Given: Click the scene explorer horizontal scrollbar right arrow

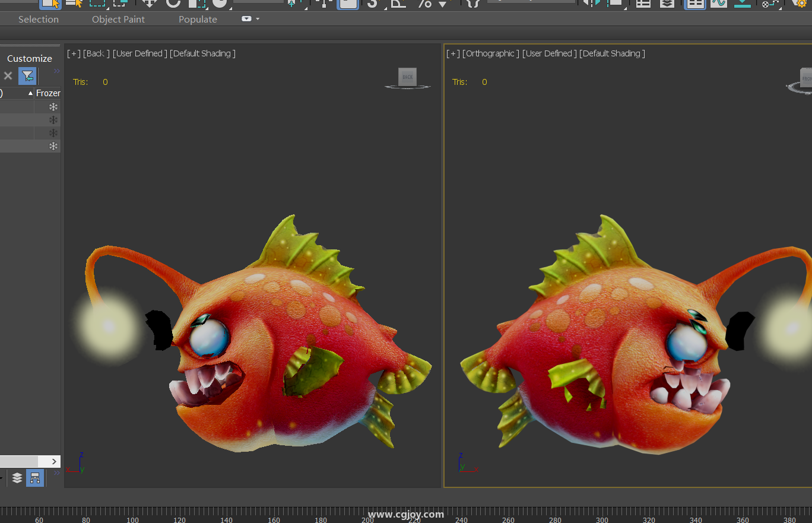Looking at the screenshot, I should pos(54,461).
